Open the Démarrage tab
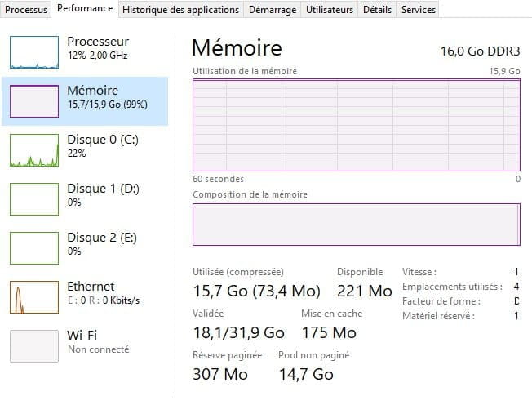The height and width of the screenshot is (405, 532). (273, 10)
